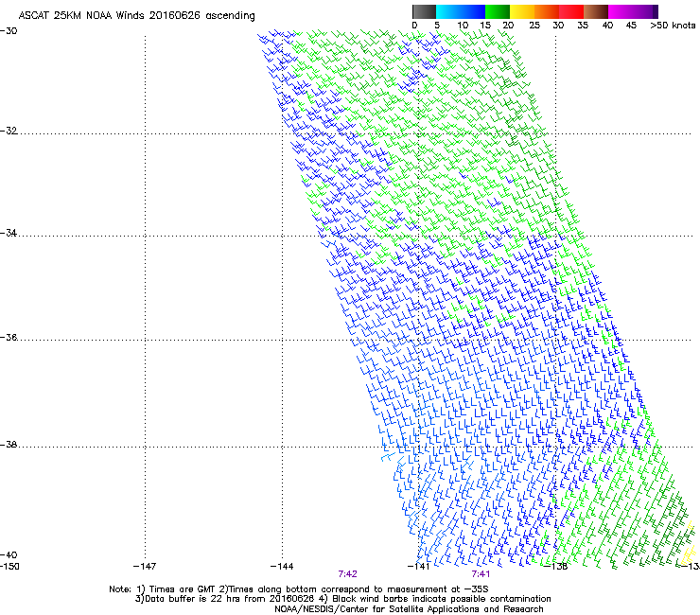The width and height of the screenshot is (700, 615).
Task: Click the 'Times are GMT' note line
Action: pos(299,589)
